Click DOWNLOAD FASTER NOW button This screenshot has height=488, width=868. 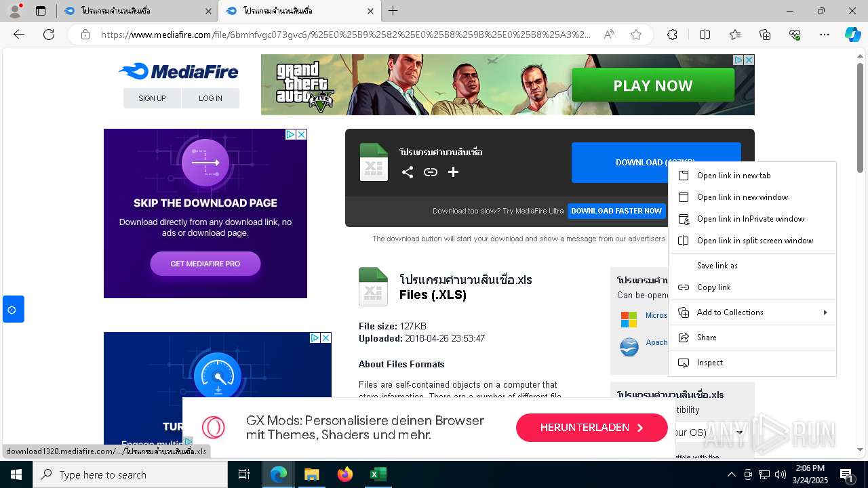point(616,211)
